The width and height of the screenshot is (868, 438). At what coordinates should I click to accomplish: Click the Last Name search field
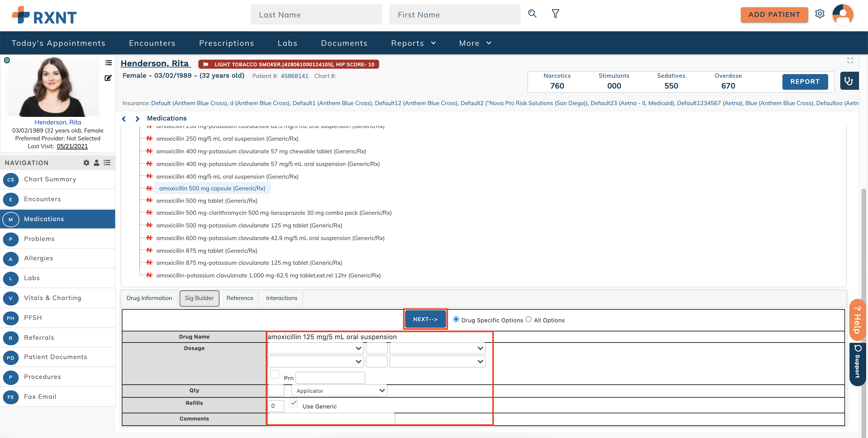point(316,14)
